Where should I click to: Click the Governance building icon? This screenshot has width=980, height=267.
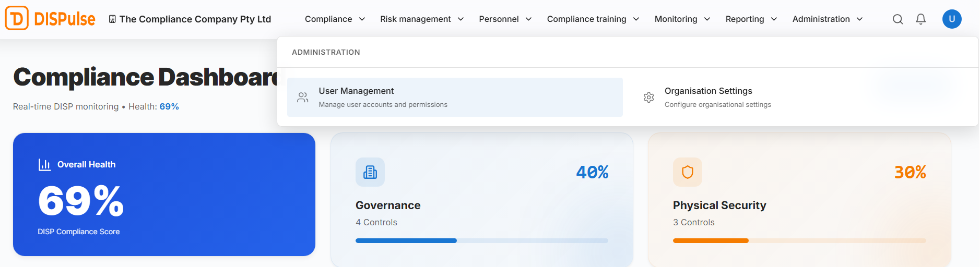pyautogui.click(x=370, y=172)
